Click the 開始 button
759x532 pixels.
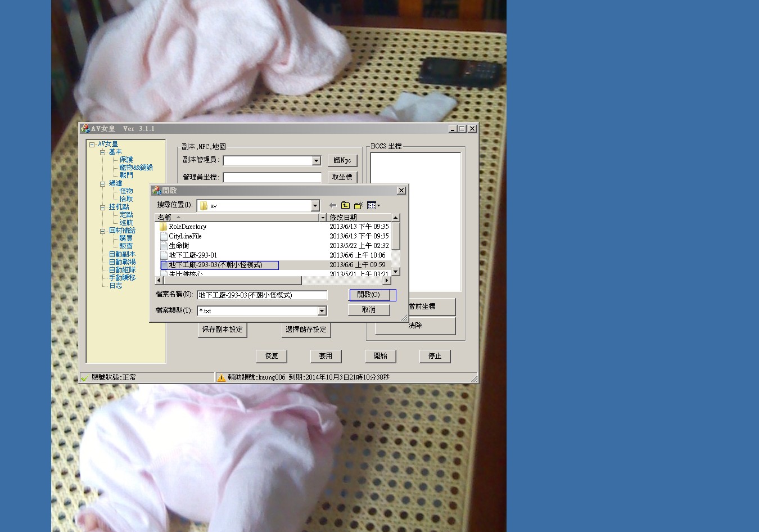click(381, 356)
